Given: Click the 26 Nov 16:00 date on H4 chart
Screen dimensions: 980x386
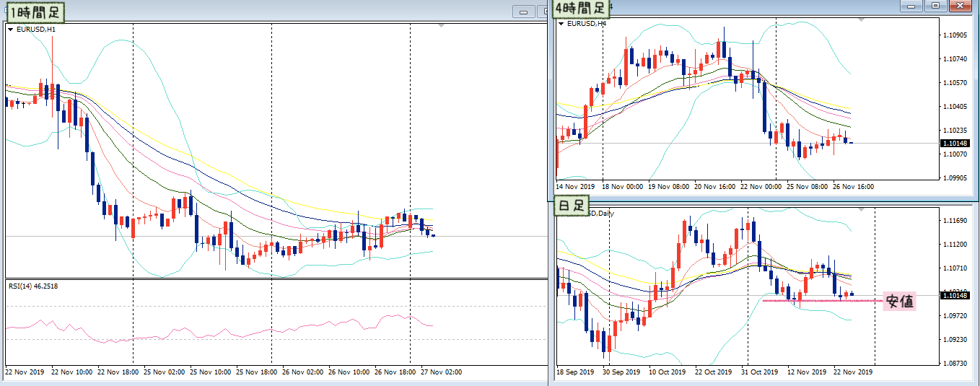Looking at the screenshot, I should (853, 186).
